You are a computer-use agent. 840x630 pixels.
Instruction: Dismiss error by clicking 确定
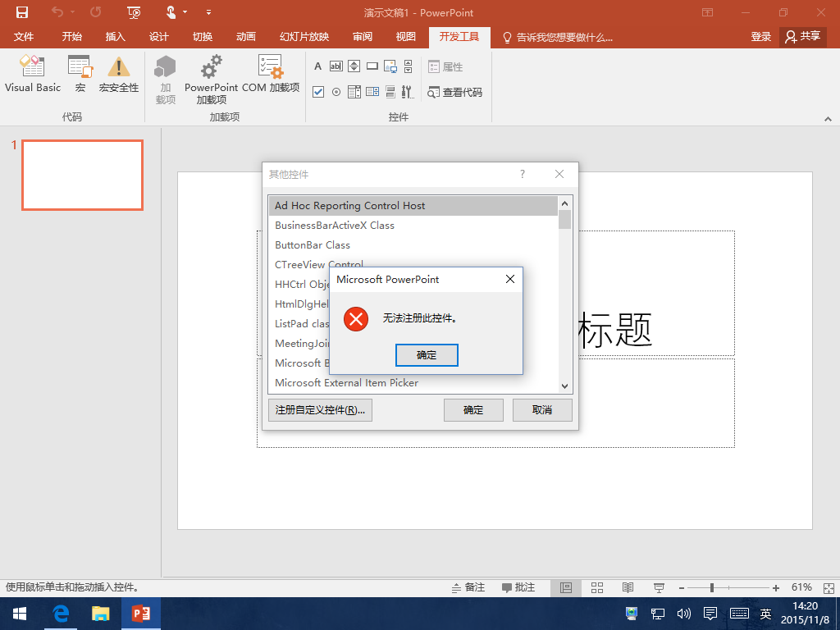click(x=427, y=354)
